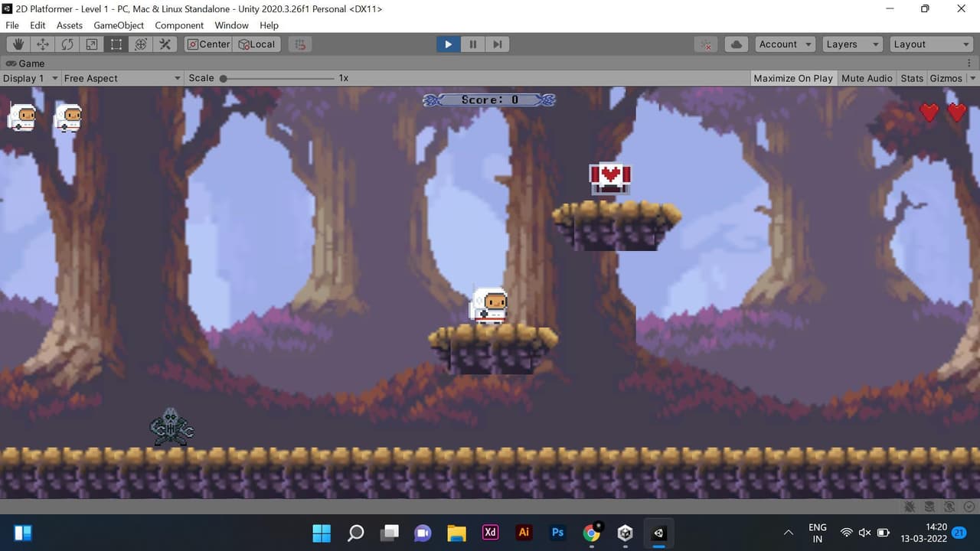The width and height of the screenshot is (980, 551).
Task: Click the Score: 0 banner
Action: [489, 99]
